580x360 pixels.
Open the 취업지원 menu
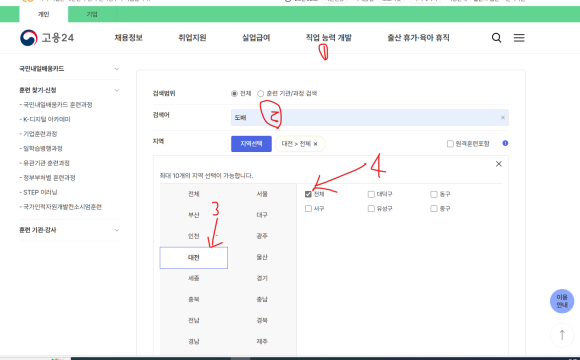192,38
